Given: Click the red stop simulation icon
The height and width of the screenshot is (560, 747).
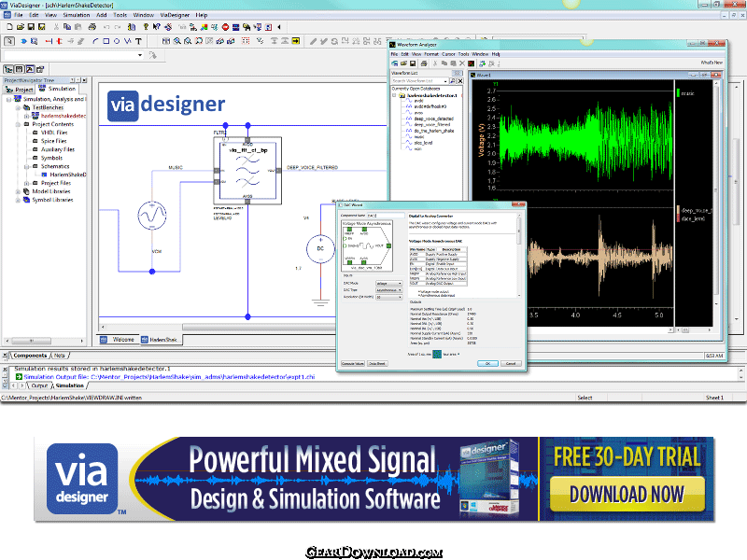Looking at the screenshot, I should (x=225, y=27).
